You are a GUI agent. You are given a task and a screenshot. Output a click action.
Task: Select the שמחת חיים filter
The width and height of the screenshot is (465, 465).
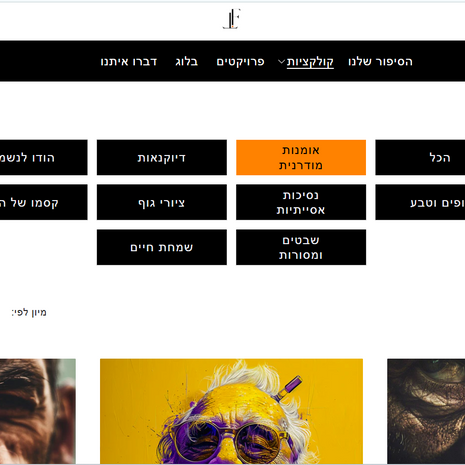pos(162,247)
